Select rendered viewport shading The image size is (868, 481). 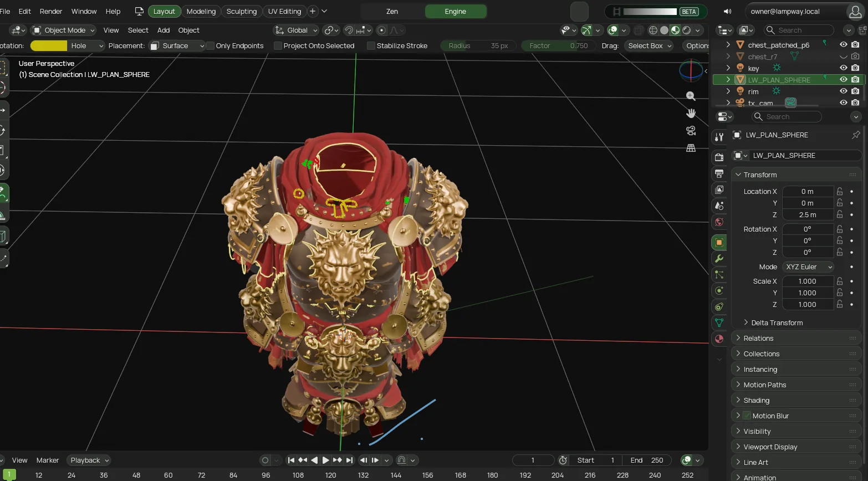pos(687,30)
